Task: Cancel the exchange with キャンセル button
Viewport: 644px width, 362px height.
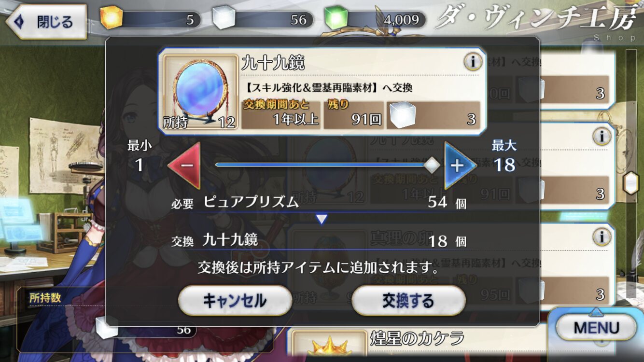Action: click(x=235, y=301)
